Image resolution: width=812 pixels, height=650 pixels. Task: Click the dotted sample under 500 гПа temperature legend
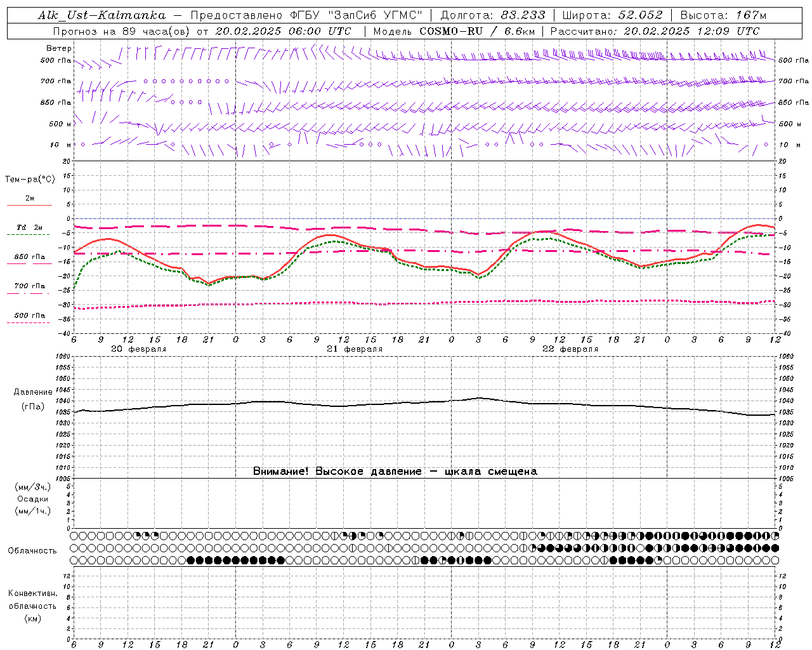(28, 322)
